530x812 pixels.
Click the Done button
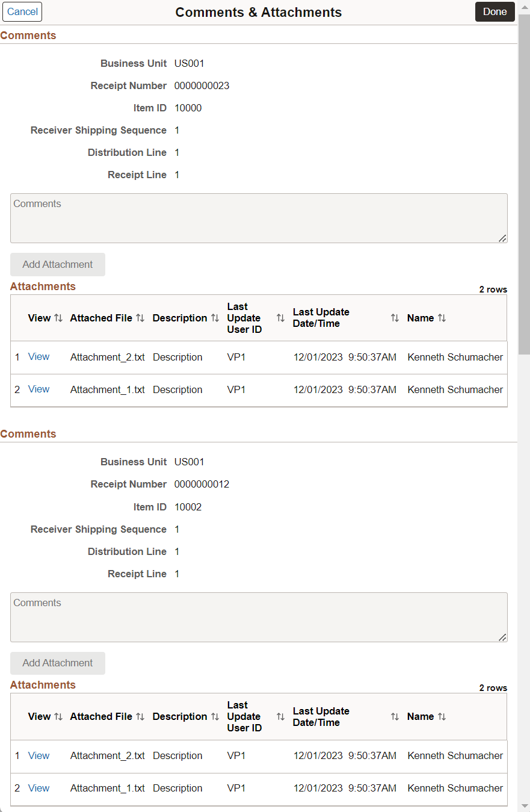495,11
